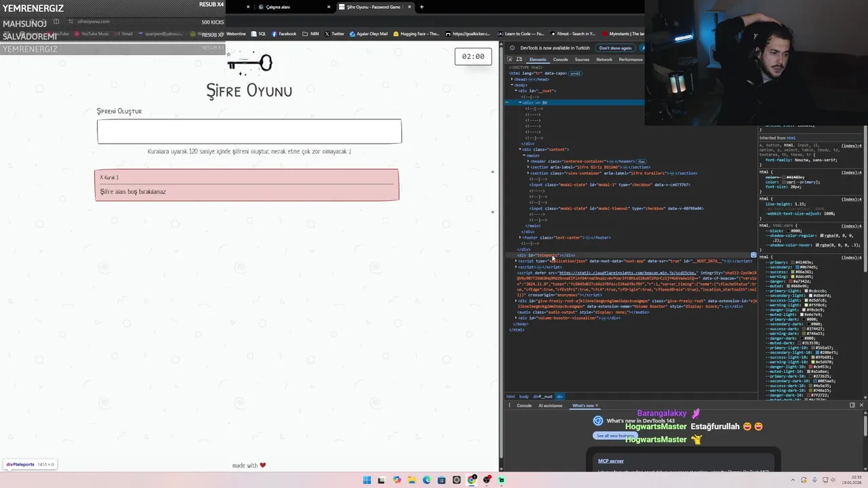Click the key logo above Şifre Oyunu
The height and width of the screenshot is (488, 868).
(x=250, y=63)
